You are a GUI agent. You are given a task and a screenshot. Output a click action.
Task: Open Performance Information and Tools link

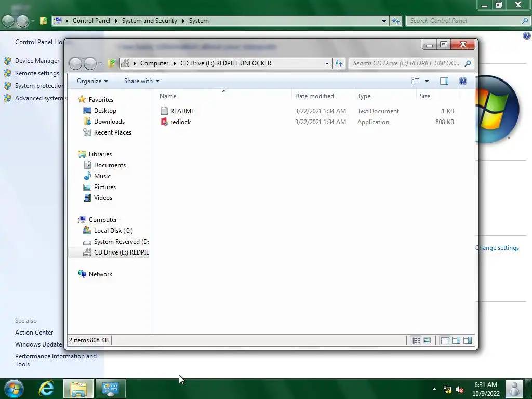click(x=56, y=360)
